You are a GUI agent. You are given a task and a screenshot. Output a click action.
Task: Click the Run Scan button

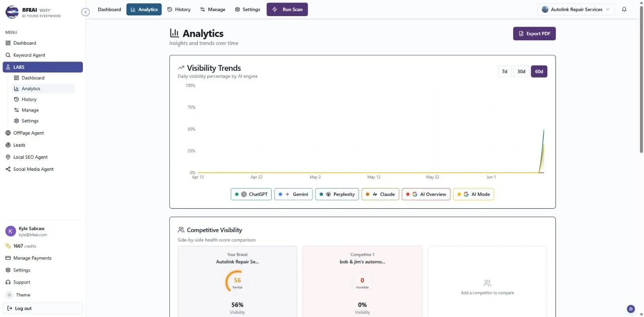pyautogui.click(x=287, y=9)
